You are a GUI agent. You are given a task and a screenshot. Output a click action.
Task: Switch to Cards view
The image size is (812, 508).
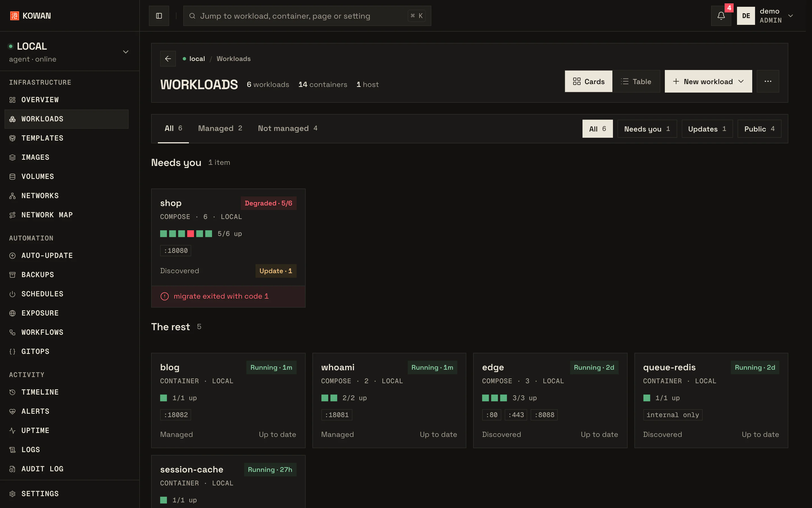(588, 81)
